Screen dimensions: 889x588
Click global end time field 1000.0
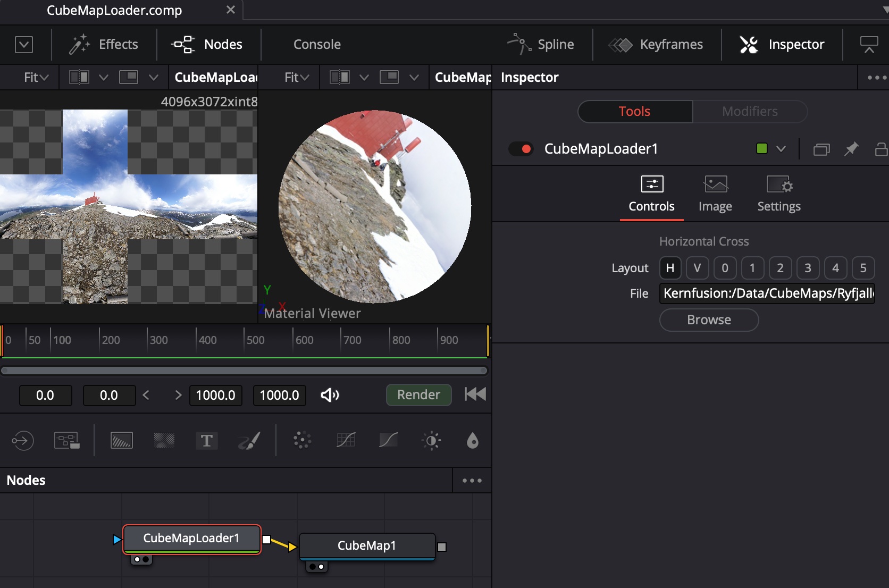[279, 396]
